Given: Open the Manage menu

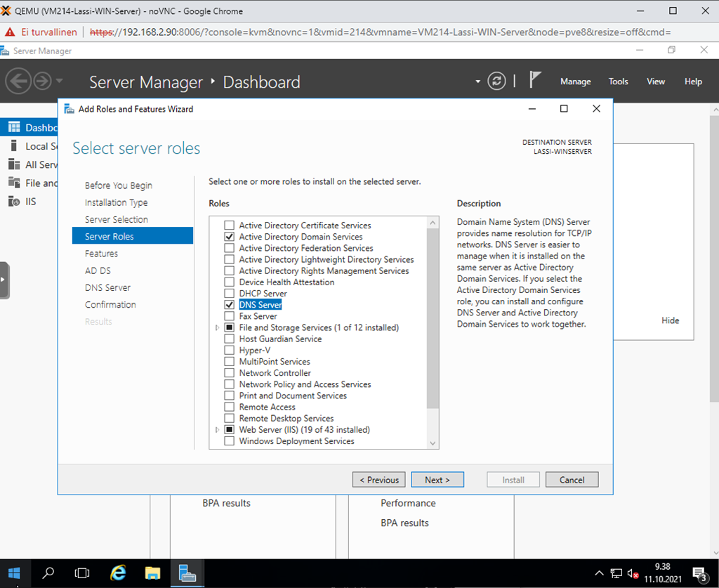Looking at the screenshot, I should 576,81.
